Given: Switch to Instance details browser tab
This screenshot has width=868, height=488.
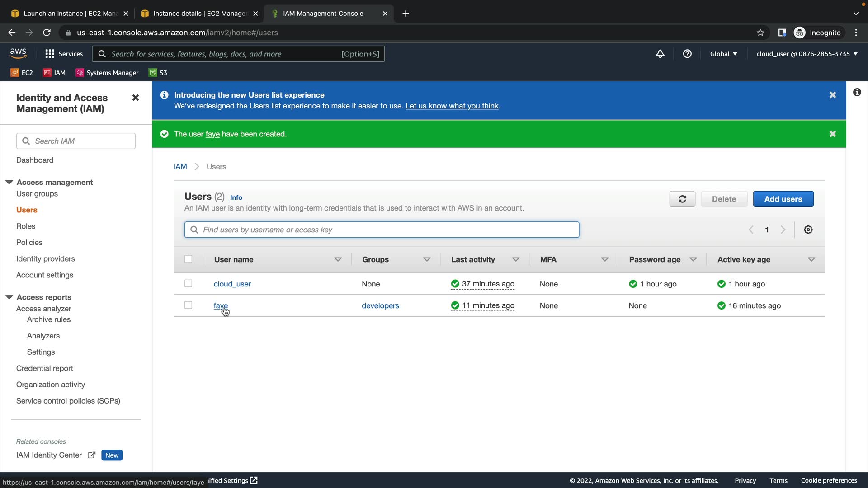Looking at the screenshot, I should point(199,14).
